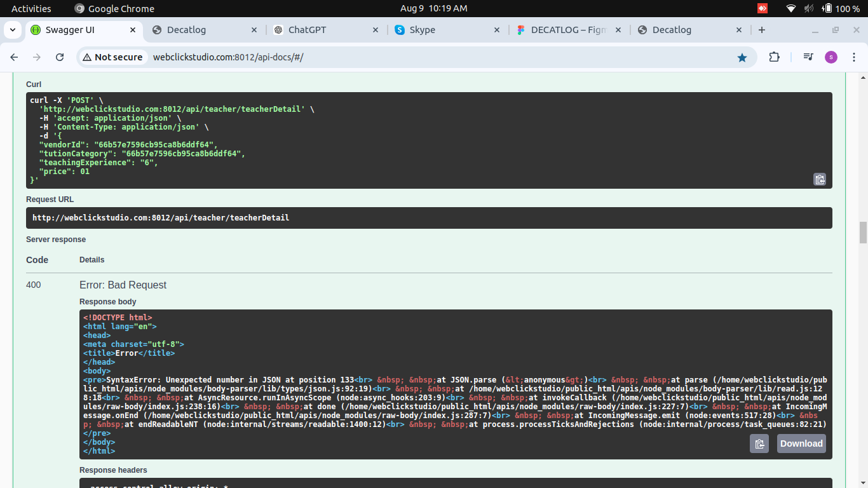Close the Swagger UI tab
868x488 pixels.
(133, 30)
